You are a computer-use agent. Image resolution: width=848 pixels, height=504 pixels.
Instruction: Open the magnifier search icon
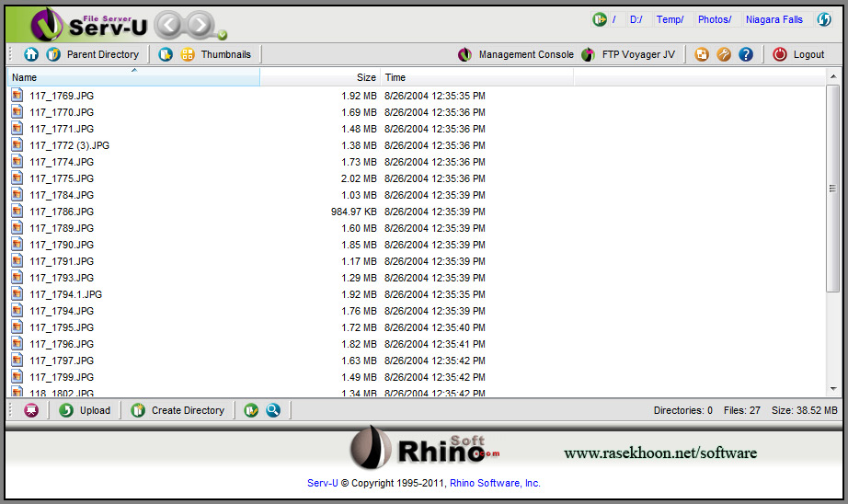tap(273, 410)
